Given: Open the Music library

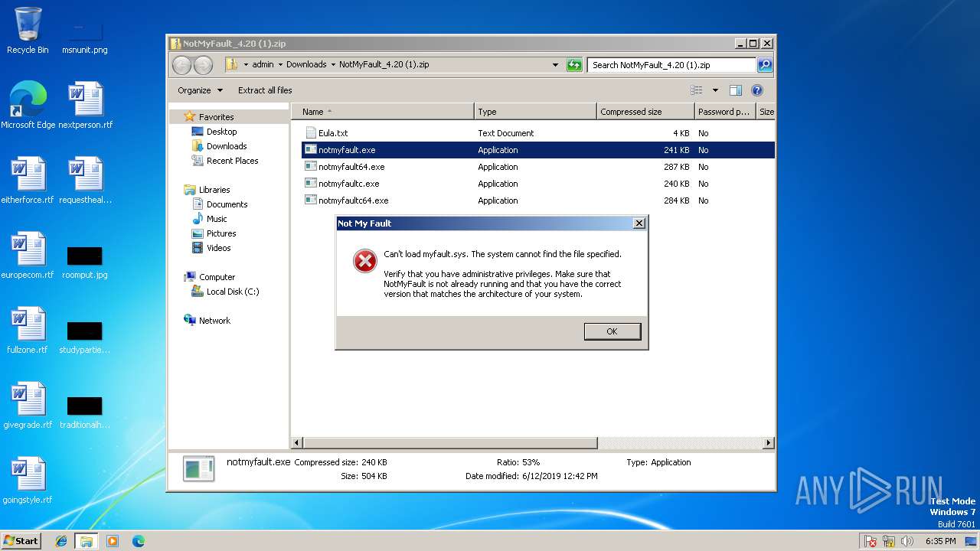Looking at the screenshot, I should (x=217, y=219).
